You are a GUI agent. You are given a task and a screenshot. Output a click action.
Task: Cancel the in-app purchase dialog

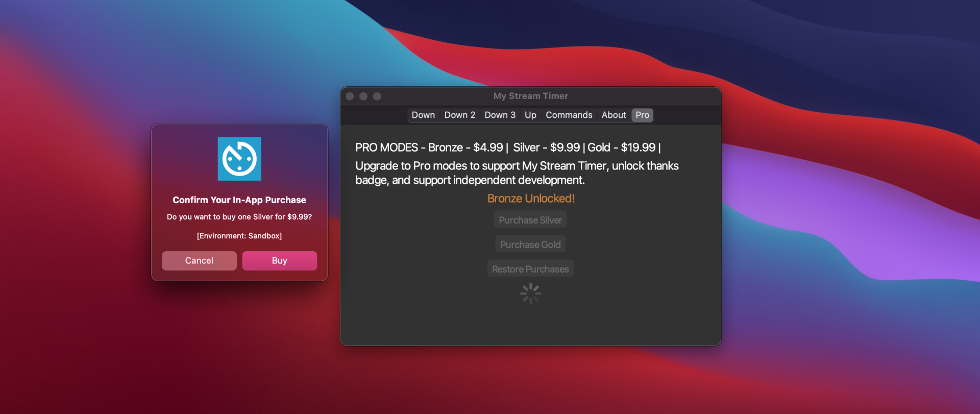[x=199, y=261]
